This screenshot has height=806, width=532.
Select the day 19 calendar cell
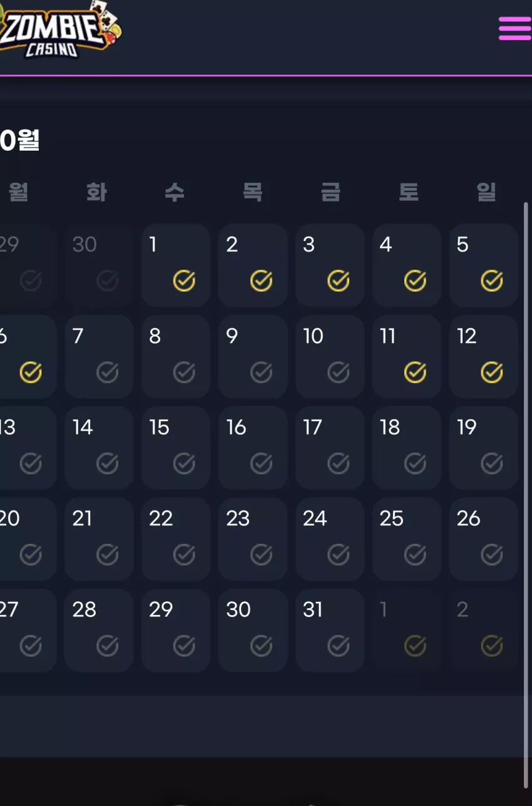point(484,447)
